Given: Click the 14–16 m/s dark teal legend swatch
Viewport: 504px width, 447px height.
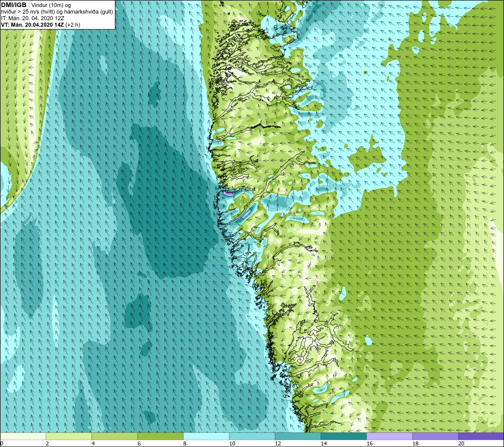Looking at the screenshot, I should [x=344, y=436].
